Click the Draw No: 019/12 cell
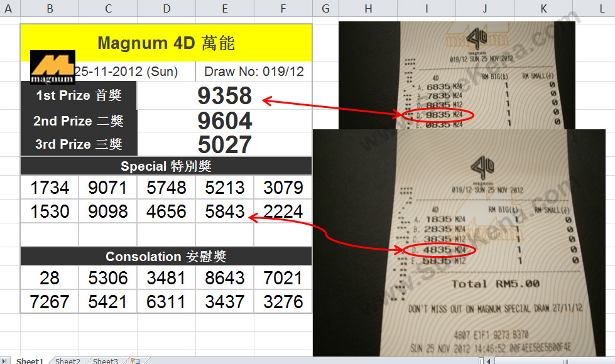The image size is (615, 364). click(x=254, y=72)
